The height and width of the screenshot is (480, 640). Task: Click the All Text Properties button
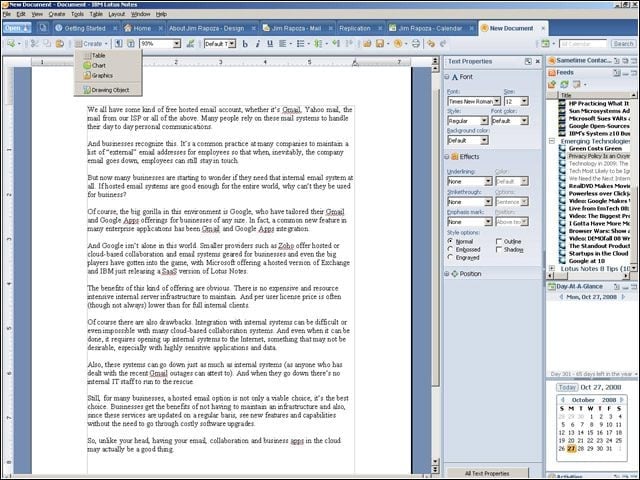point(487,473)
